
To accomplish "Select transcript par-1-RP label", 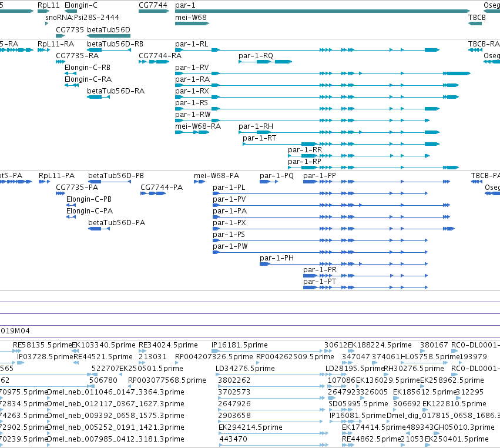I will click(304, 162).
